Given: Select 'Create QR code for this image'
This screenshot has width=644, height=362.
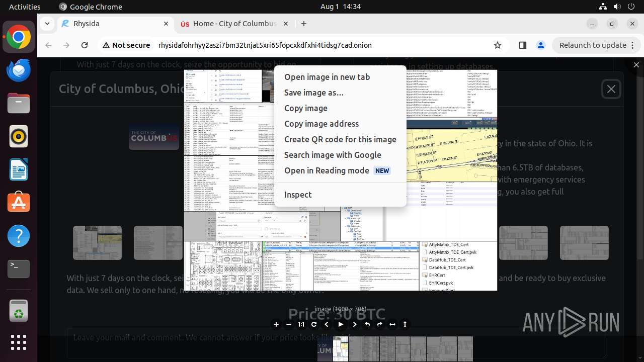Looking at the screenshot, I should pyautogui.click(x=340, y=139).
